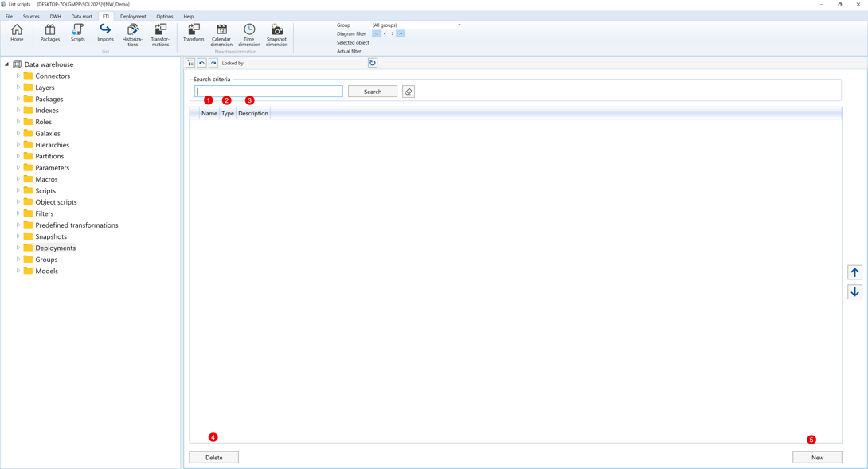Switch to the Deployment tab
The image size is (868, 469).
(x=133, y=16)
